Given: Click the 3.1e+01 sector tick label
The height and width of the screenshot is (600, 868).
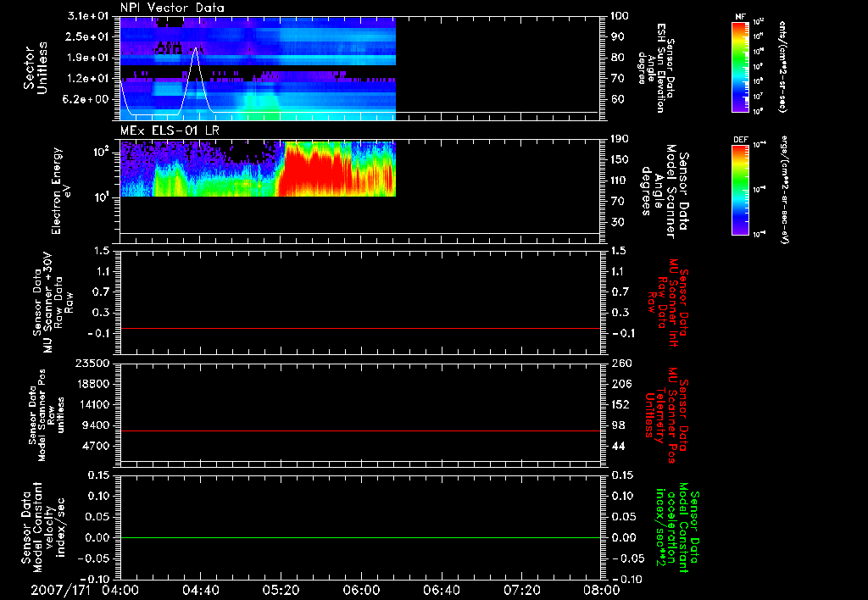Looking at the screenshot, I should [x=88, y=16].
